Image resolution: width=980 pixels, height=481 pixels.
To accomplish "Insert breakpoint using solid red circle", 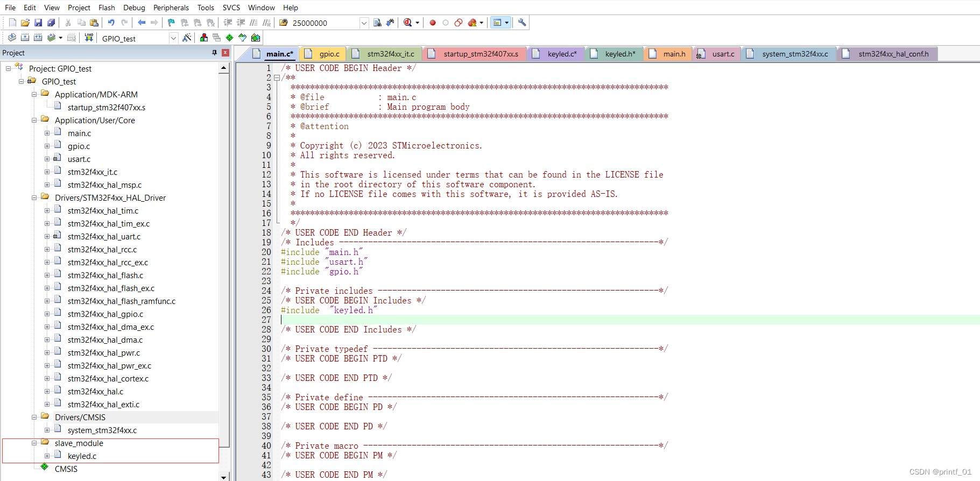I will pyautogui.click(x=433, y=23).
